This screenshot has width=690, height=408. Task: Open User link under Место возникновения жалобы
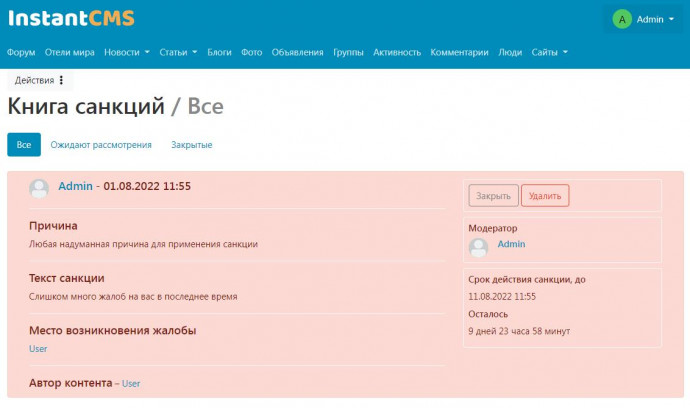click(38, 349)
